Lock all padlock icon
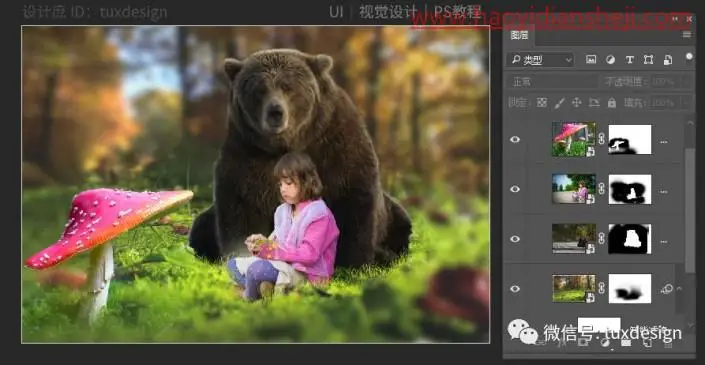705x365 pixels. 611,103
